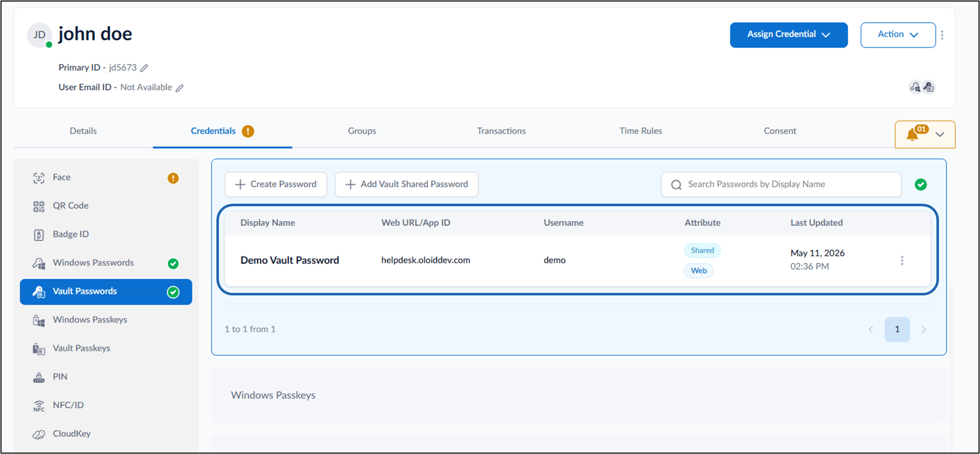Click the john doe name heading
This screenshot has height=454, width=980.
tap(95, 34)
